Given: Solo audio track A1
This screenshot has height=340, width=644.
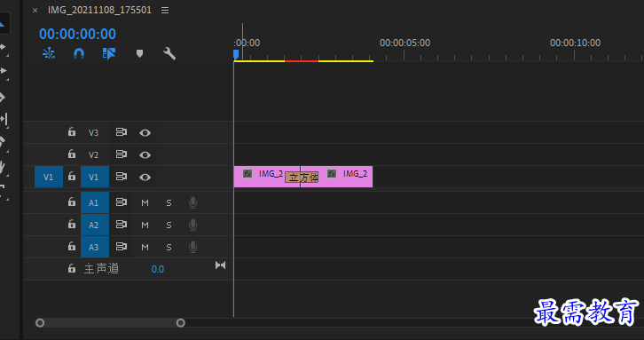Looking at the screenshot, I should [169, 202].
